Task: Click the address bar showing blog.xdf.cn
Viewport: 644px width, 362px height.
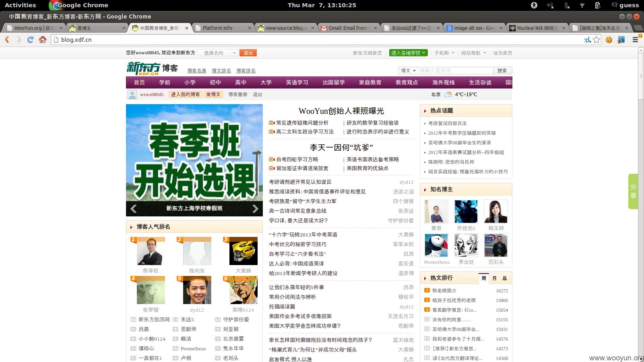Action: coord(318,39)
